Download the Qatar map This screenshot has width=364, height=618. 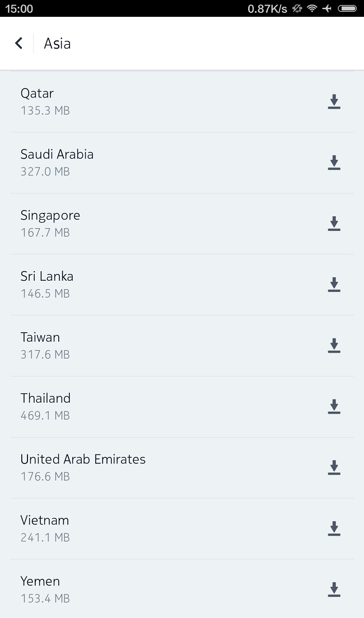(334, 101)
